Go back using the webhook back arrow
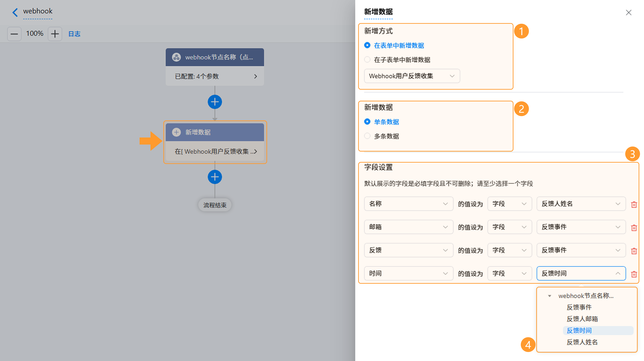Viewport: 644px width, 361px height. point(15,12)
